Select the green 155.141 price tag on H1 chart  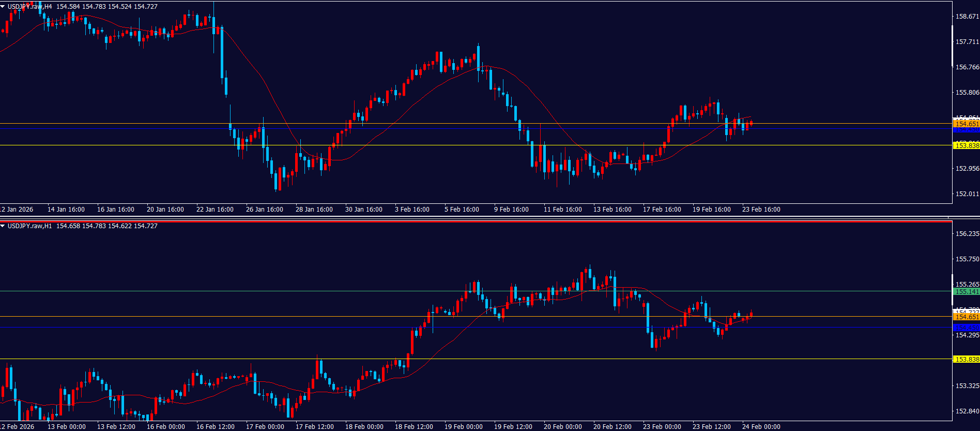tap(966, 291)
